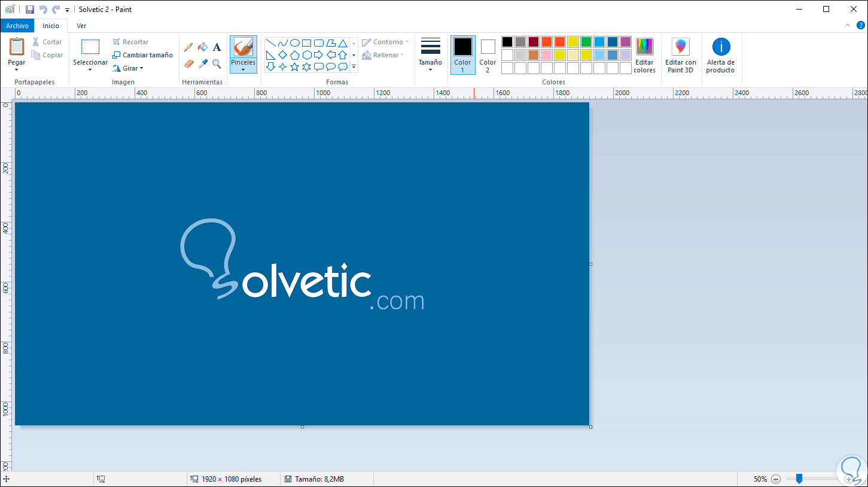This screenshot has height=487, width=868.
Task: Choose the Pinceles brush icon
Action: (x=243, y=47)
